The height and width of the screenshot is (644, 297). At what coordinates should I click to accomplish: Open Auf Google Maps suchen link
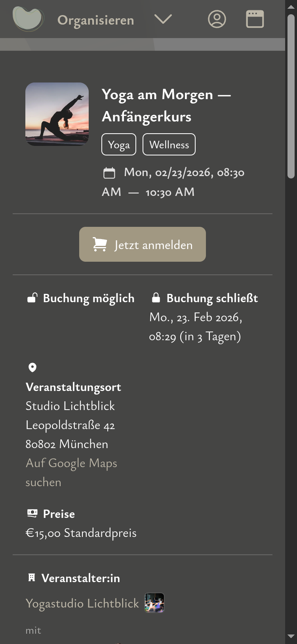[x=71, y=473]
